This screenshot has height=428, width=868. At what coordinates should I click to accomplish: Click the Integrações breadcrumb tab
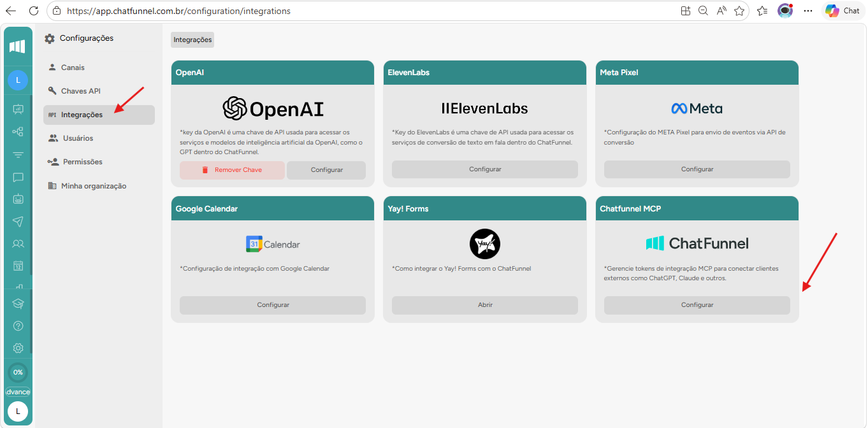(192, 39)
